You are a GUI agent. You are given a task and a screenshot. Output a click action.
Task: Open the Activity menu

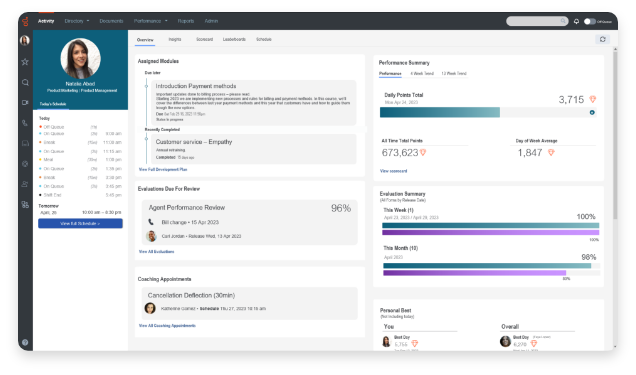46,21
